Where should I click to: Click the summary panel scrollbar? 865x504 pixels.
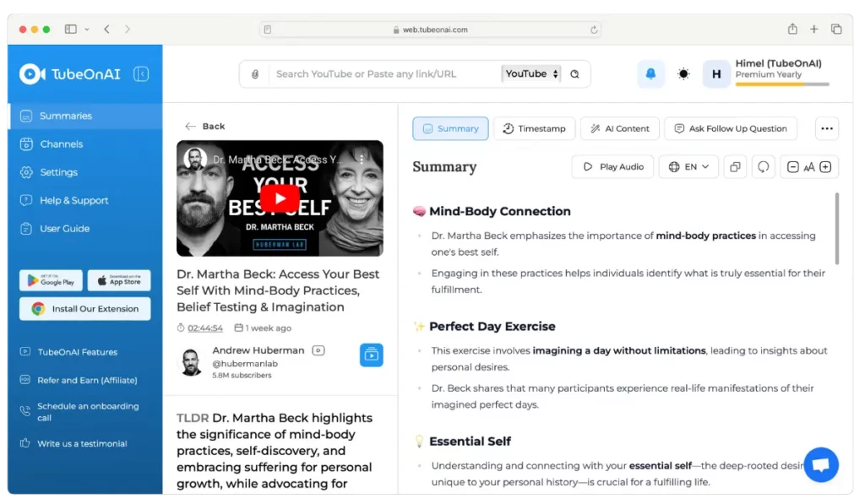(x=837, y=228)
